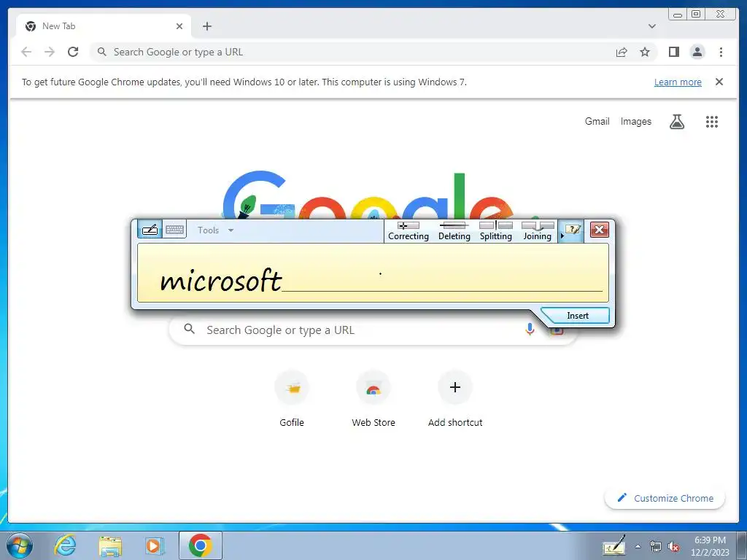Open the Chrome three-dot menu
Viewport: 747px width, 560px height.
(x=721, y=52)
